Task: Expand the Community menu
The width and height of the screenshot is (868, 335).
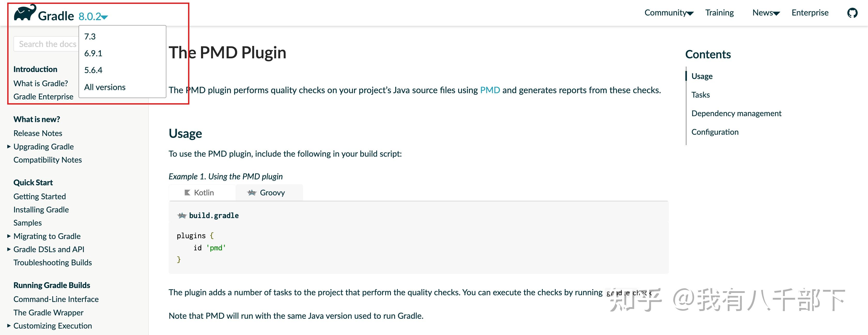Action: pos(669,13)
